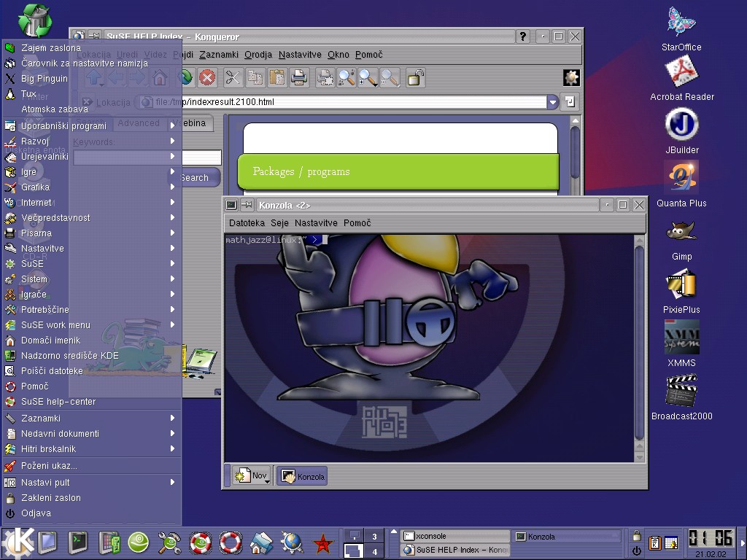Viewport: 747px width, 560px height.
Task: Switch to Konzola in taskbar
Action: pos(567,537)
